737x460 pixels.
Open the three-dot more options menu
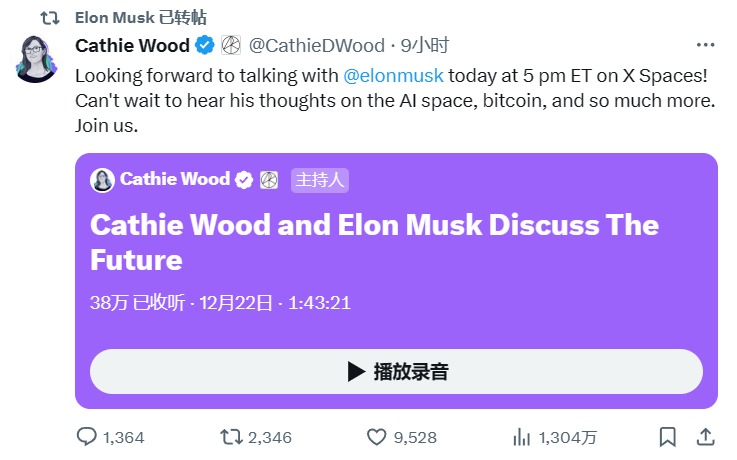[x=705, y=45]
